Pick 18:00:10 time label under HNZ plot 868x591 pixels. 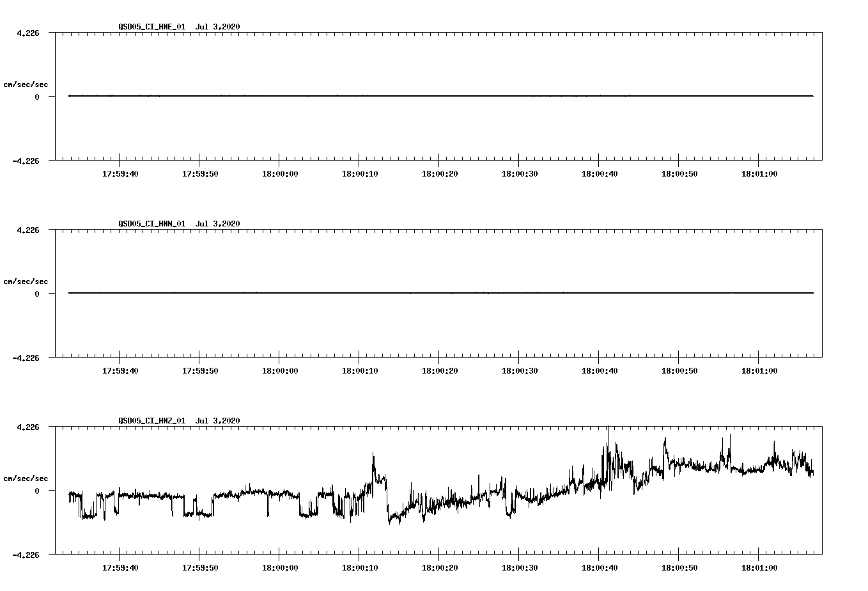coord(360,567)
